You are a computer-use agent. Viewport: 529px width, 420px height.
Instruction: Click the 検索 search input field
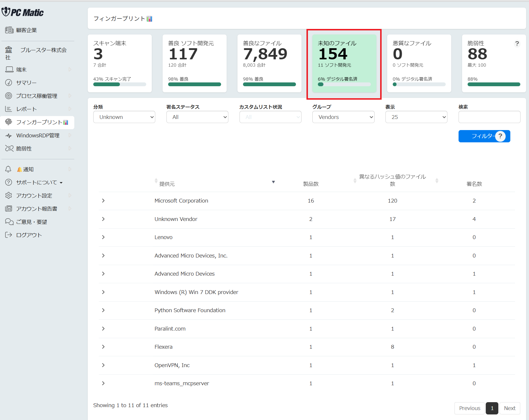pos(489,117)
